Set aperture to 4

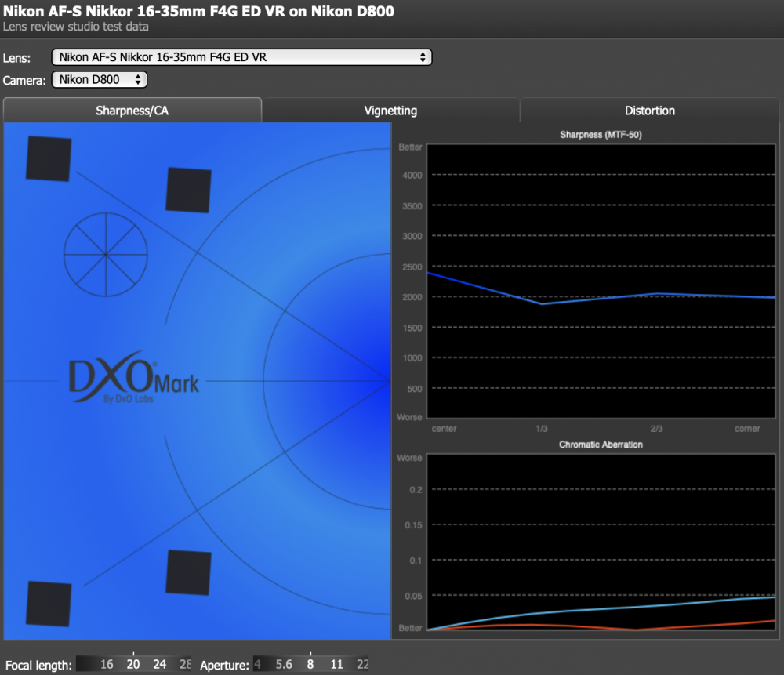click(x=257, y=664)
